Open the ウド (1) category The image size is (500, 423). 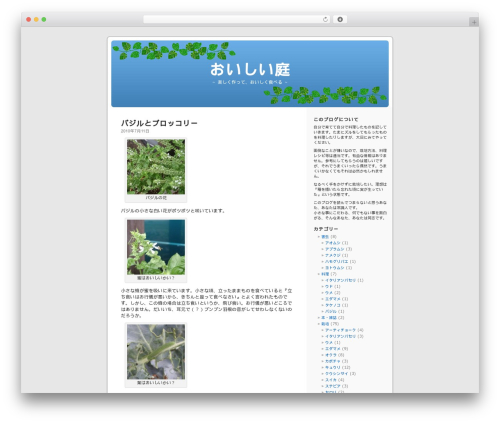click(329, 286)
